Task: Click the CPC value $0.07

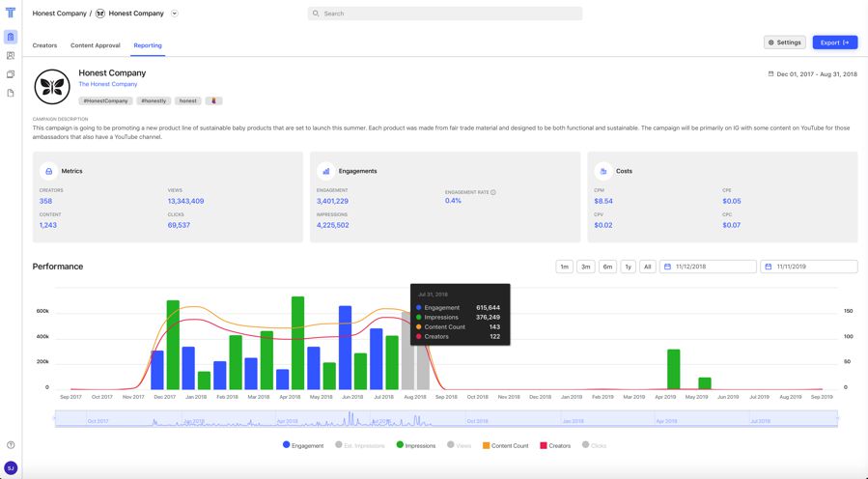Action: pos(731,225)
